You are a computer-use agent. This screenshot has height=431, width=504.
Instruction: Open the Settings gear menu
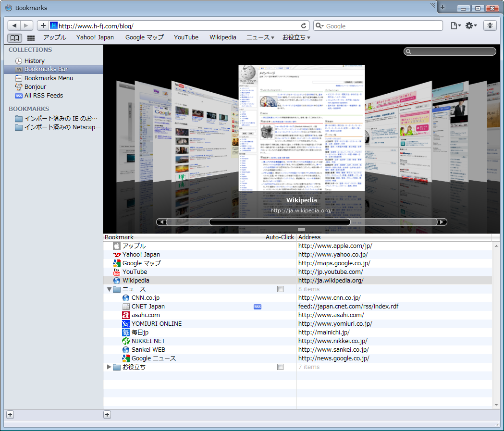coord(471,26)
